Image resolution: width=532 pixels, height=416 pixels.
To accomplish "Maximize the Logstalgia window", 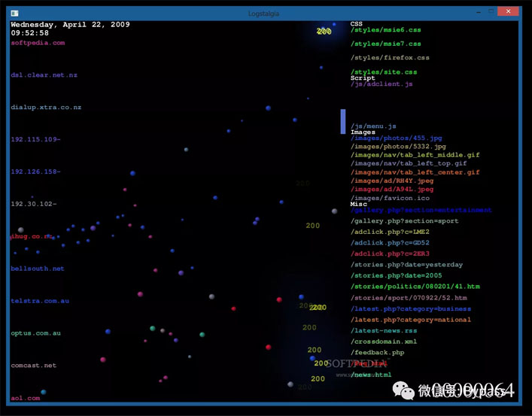I will pos(491,12).
